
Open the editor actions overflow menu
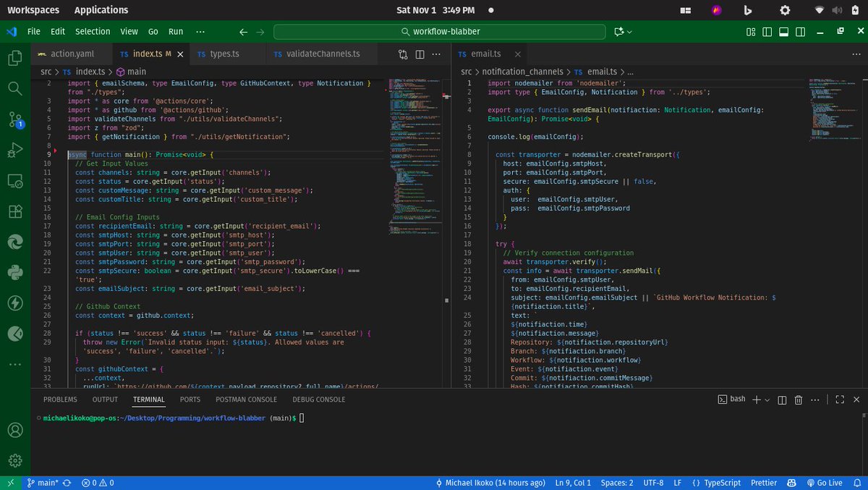point(436,54)
